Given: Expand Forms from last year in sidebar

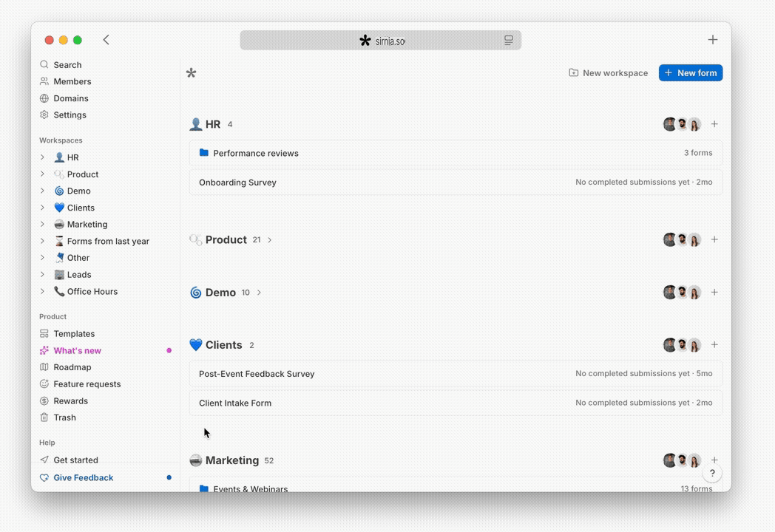Looking at the screenshot, I should 42,241.
